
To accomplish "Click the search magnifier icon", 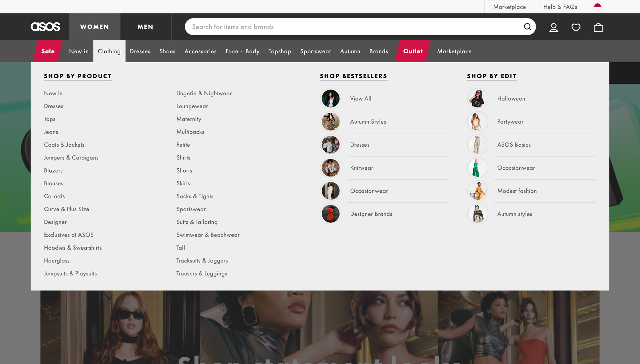I will 527,27.
